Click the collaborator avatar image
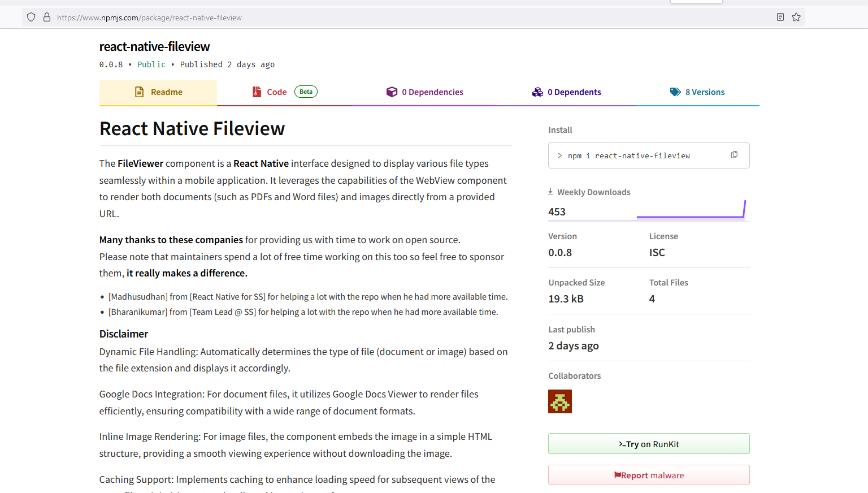The height and width of the screenshot is (493, 868). point(559,401)
